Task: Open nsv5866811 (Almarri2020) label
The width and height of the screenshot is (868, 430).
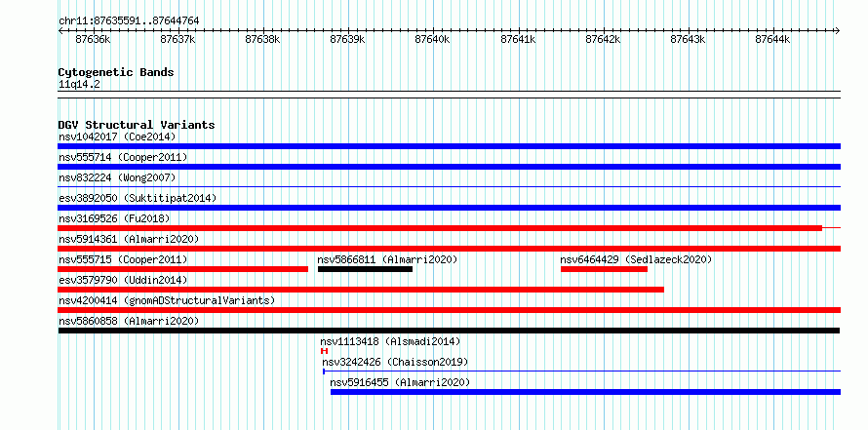Action: click(x=387, y=259)
